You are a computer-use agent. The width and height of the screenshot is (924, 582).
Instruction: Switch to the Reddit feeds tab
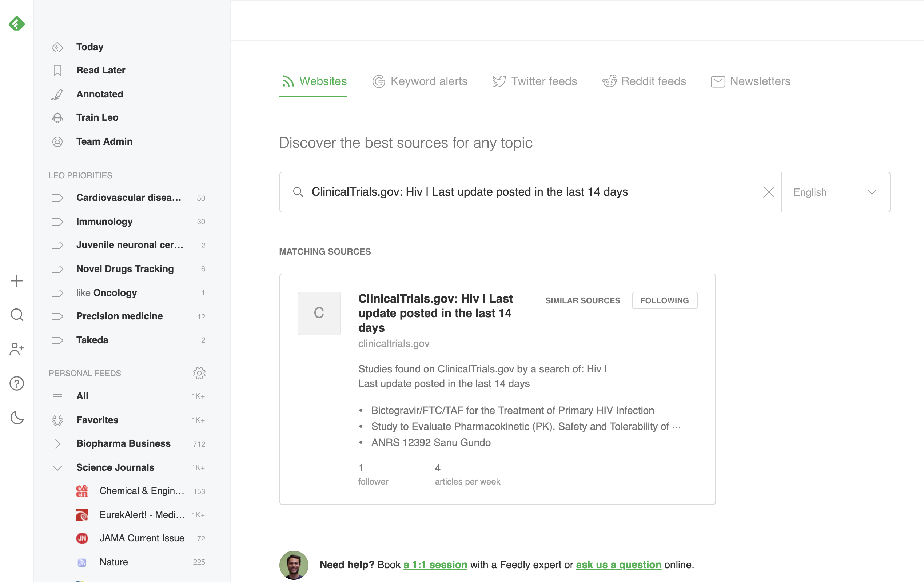pos(644,81)
